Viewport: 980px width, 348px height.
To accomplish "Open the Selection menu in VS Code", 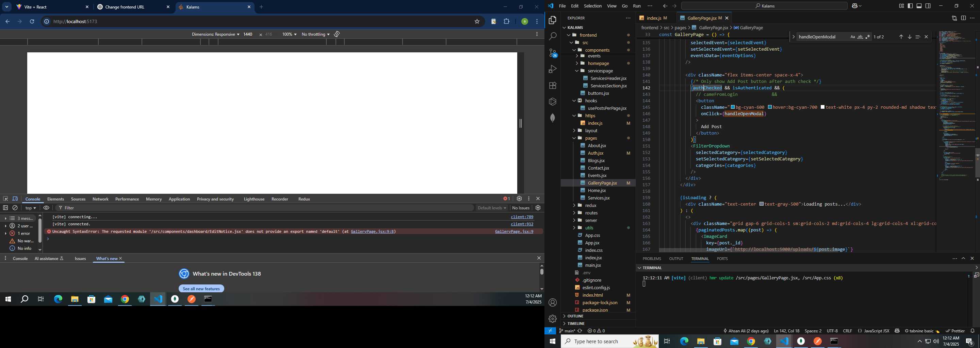I will click(593, 6).
